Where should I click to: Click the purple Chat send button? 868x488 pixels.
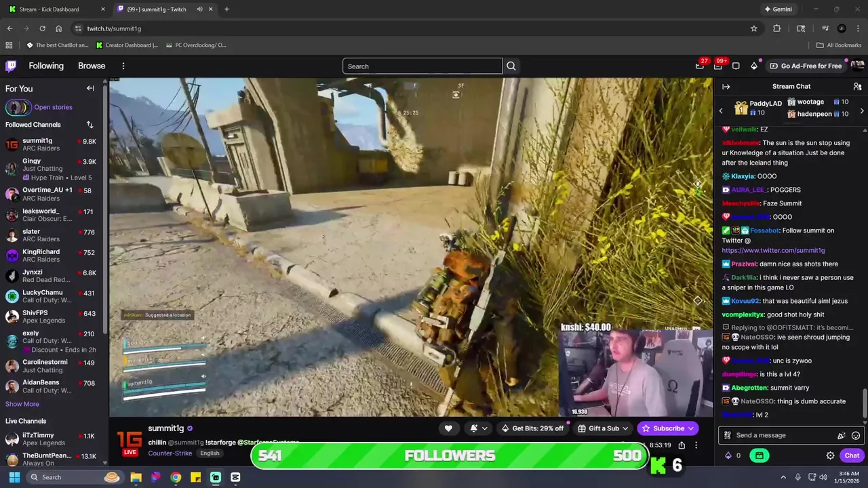tap(852, 455)
